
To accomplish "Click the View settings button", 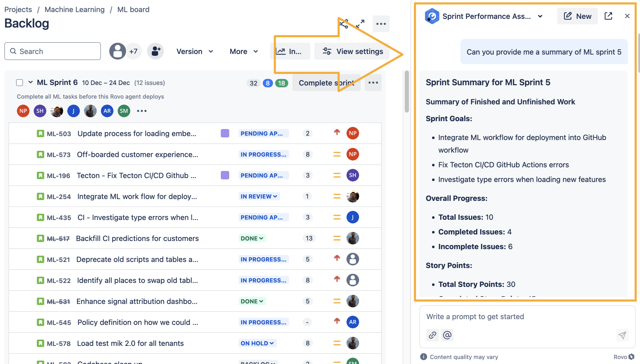I will click(352, 51).
